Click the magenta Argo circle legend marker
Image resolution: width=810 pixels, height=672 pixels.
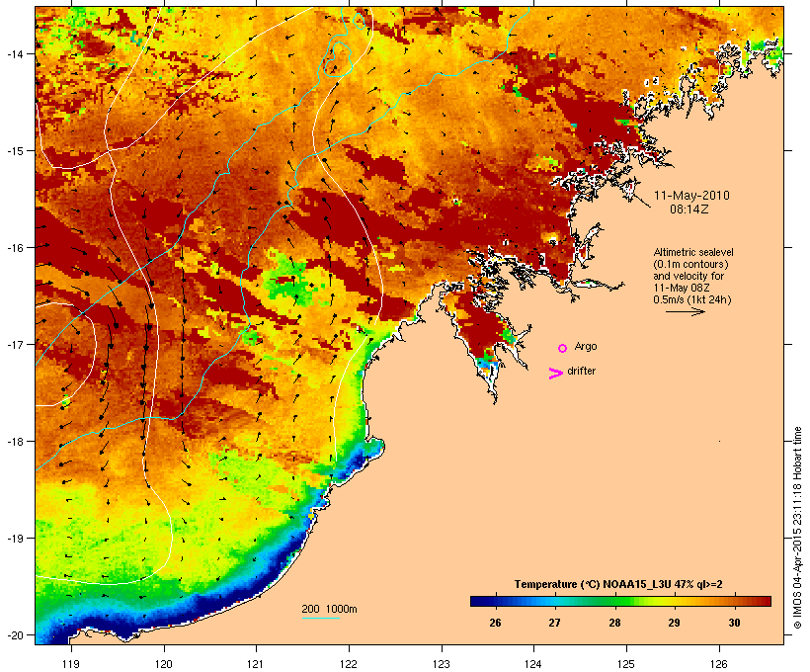562,348
